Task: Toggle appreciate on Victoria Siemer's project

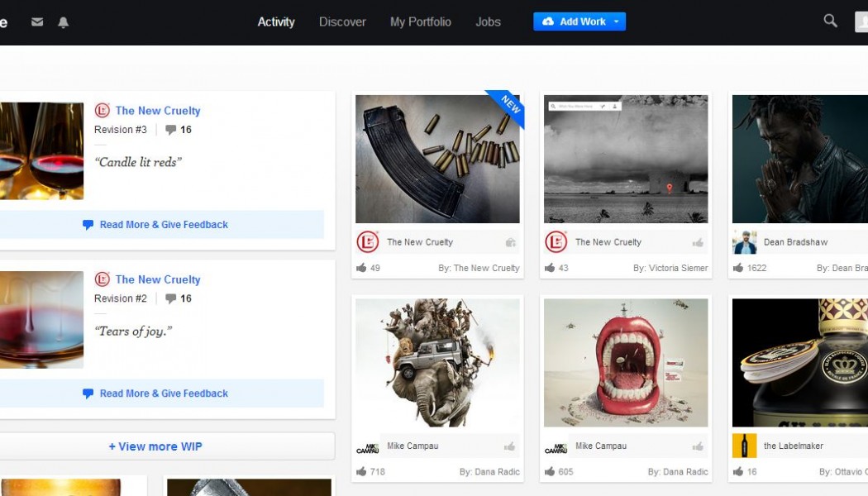Action: (699, 242)
